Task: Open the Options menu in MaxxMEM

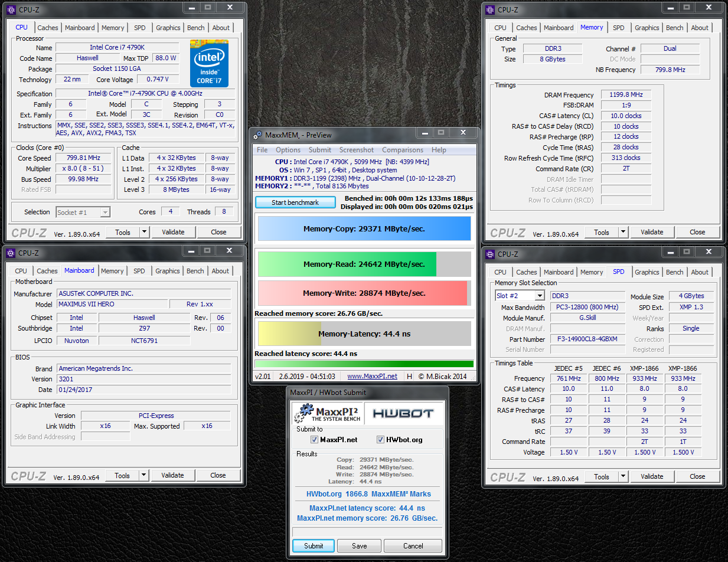Action: tap(288, 150)
